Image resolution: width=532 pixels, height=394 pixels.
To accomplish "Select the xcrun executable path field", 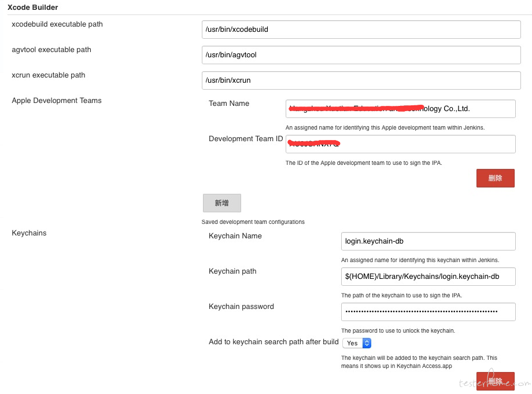I will [x=361, y=80].
